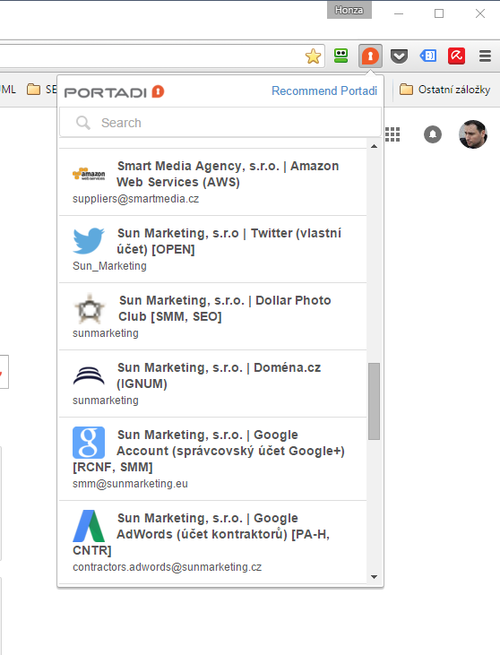Click the Recommend Portadi link
500x655 pixels.
(324, 91)
